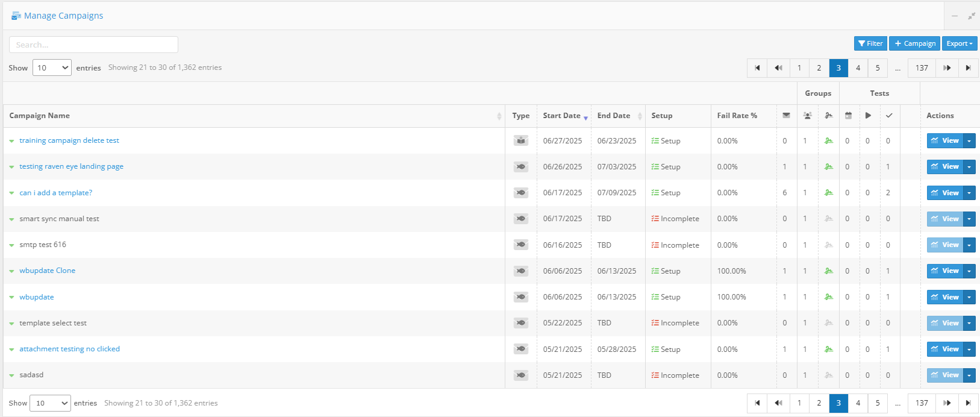The height and width of the screenshot is (417, 980).
Task: Open View dropdown arrow for sadasd
Action: [969, 375]
